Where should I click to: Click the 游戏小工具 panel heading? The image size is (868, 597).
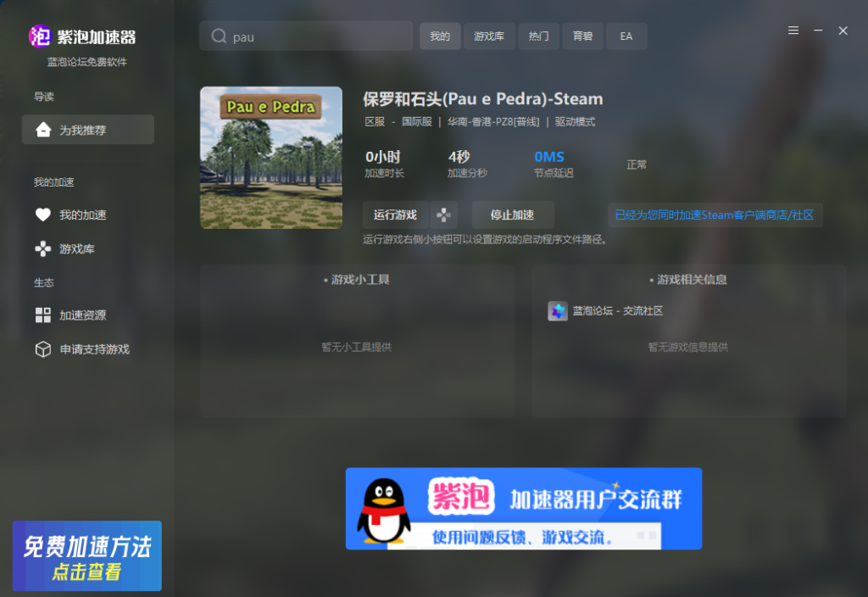click(357, 280)
